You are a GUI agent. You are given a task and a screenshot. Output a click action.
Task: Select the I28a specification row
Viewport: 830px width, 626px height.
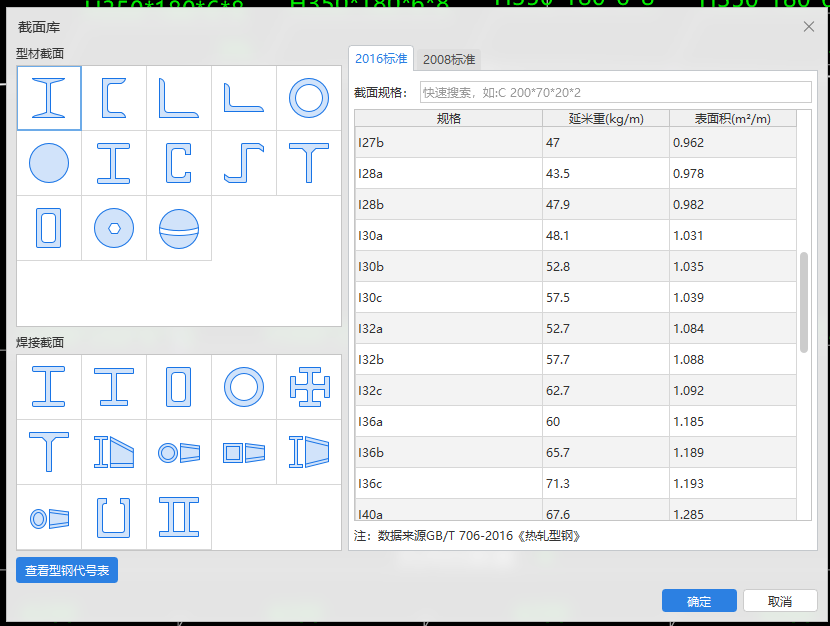tap(575, 173)
